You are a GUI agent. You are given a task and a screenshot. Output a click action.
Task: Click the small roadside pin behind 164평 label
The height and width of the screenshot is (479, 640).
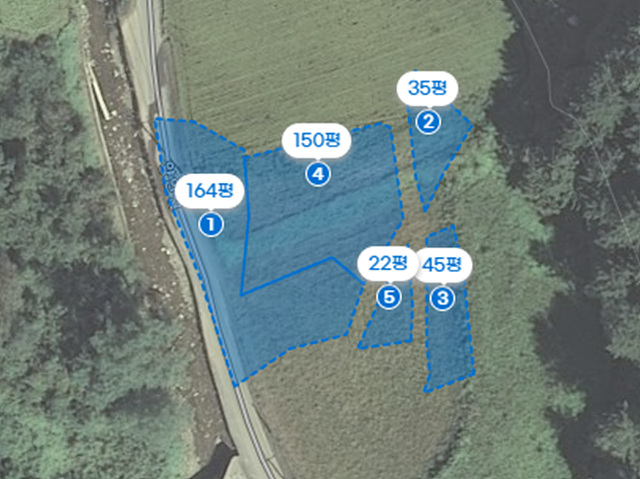tap(170, 166)
